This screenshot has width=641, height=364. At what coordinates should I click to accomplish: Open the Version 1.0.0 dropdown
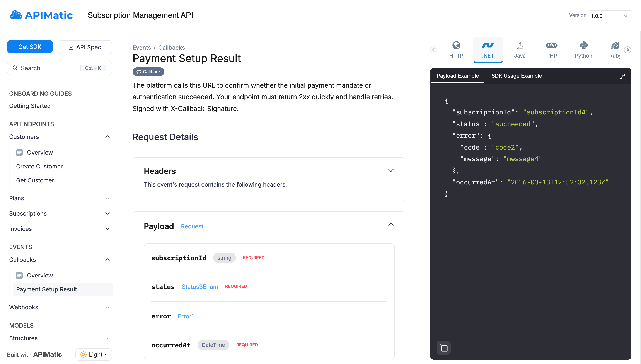click(610, 16)
